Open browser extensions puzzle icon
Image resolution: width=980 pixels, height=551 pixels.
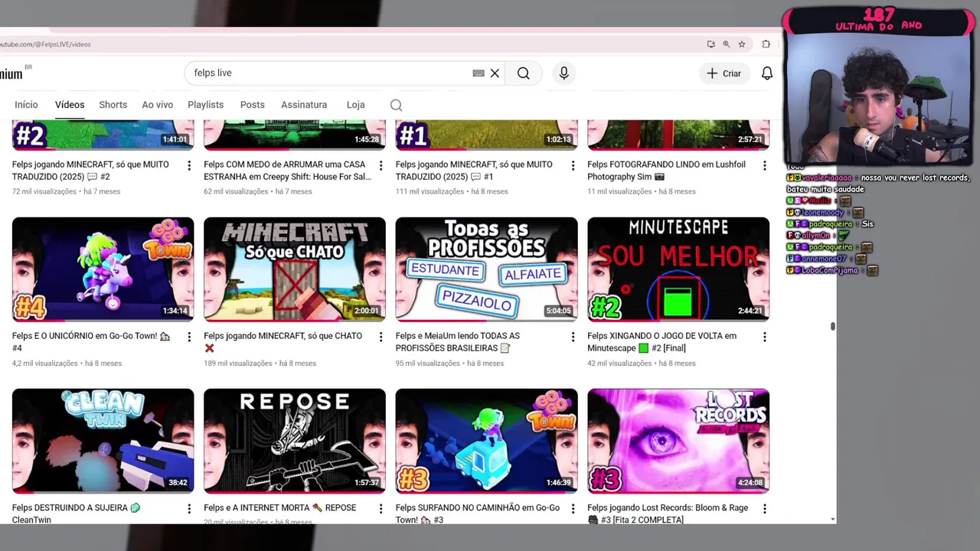click(x=766, y=44)
